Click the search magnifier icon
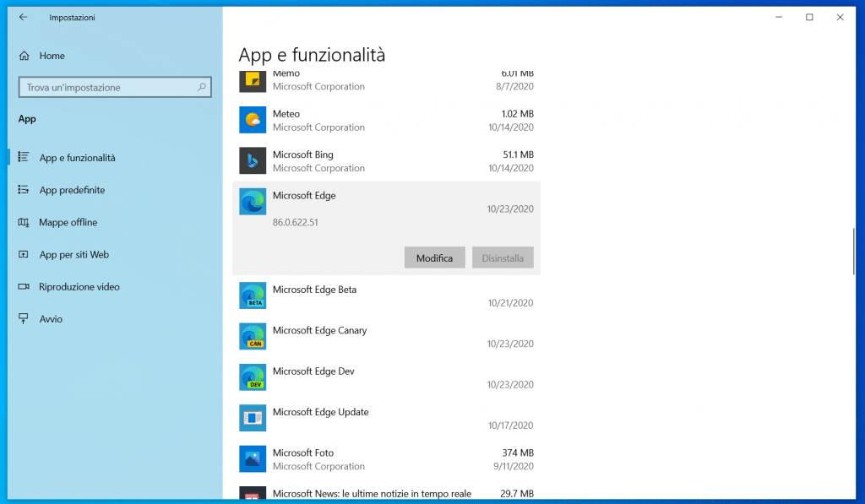The height and width of the screenshot is (504, 865). (202, 87)
